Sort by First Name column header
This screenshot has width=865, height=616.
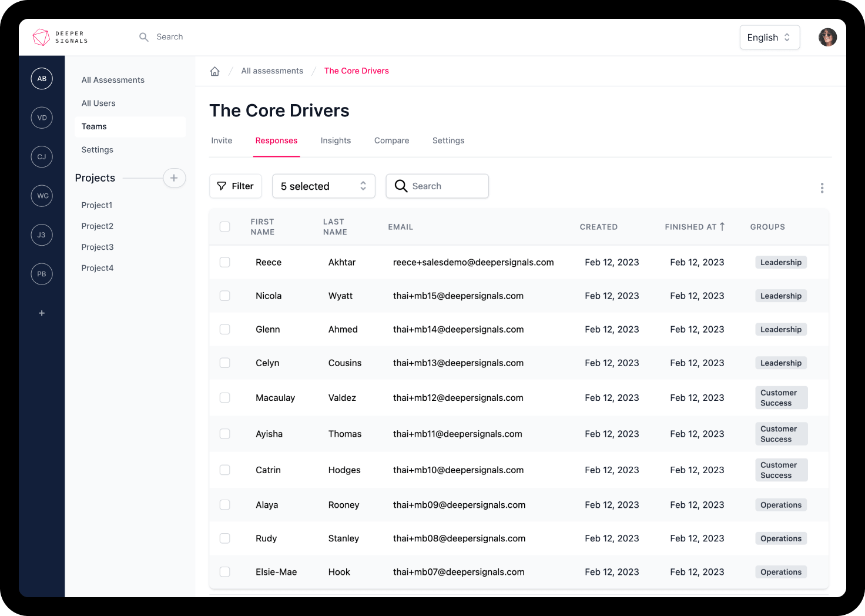click(x=263, y=227)
